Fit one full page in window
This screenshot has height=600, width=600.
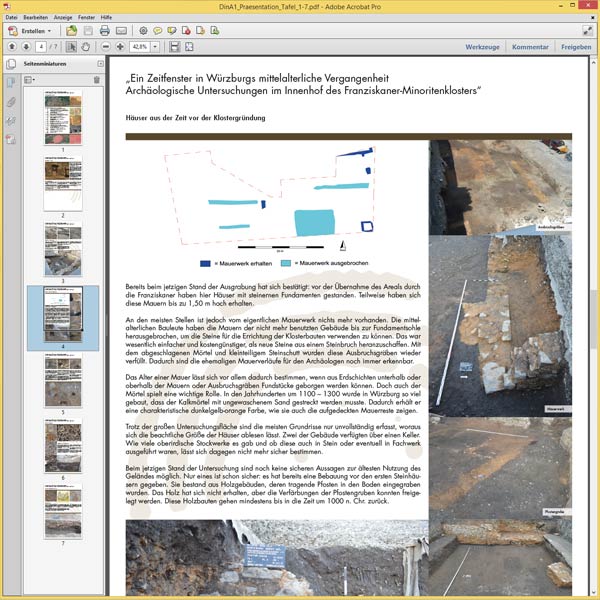(189, 47)
